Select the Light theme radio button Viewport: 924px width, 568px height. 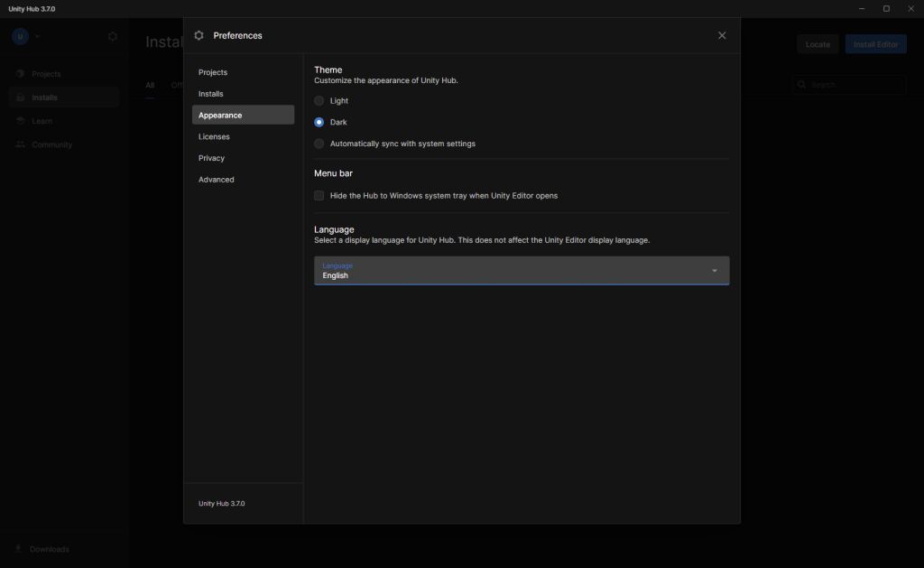[319, 101]
